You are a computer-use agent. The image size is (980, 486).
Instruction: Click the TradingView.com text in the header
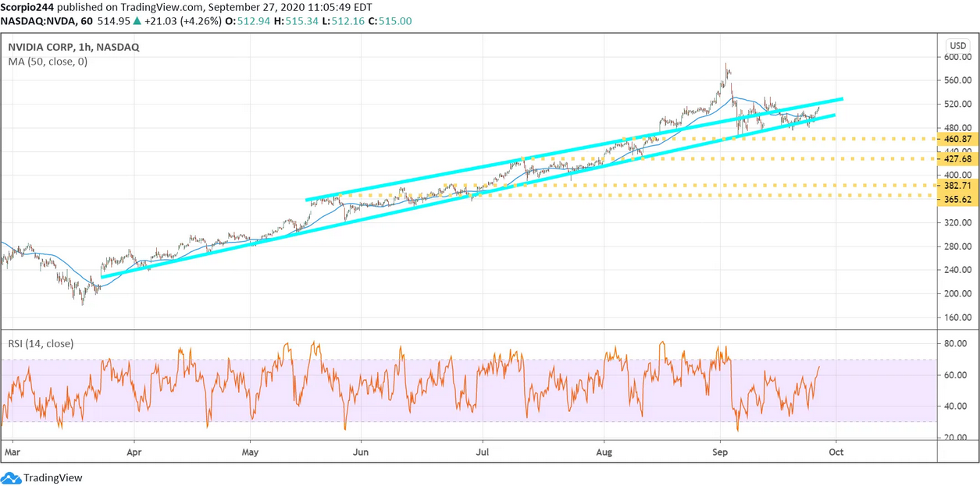click(x=159, y=6)
